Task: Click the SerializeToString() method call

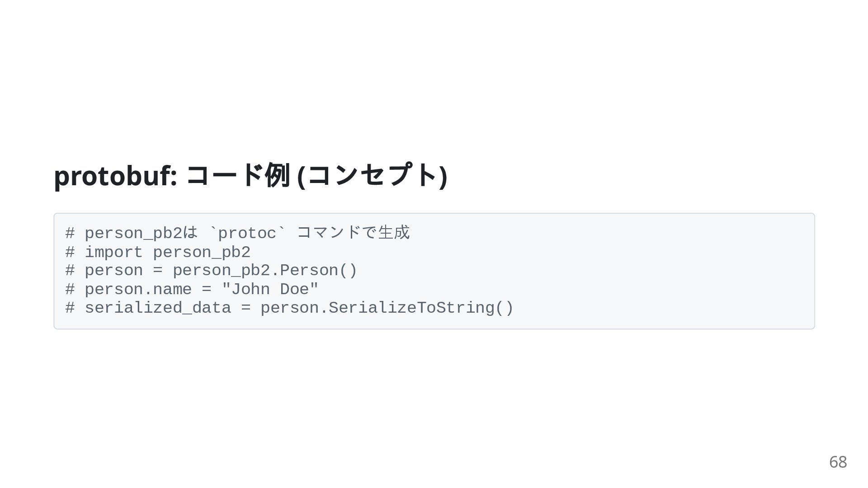Action: 421,308
